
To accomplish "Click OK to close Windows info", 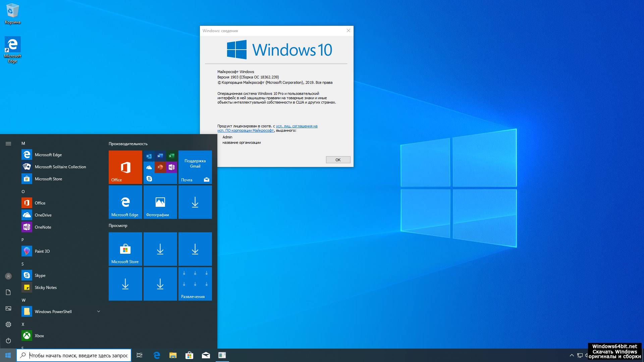I will 337,160.
